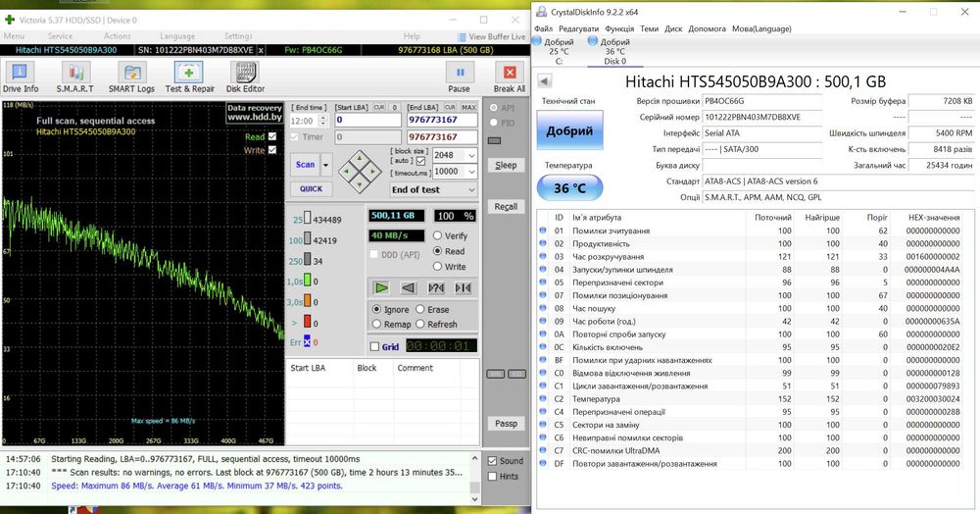Open CrystalDiskInfo Диск menu
This screenshot has height=514, width=980.
(673, 28)
